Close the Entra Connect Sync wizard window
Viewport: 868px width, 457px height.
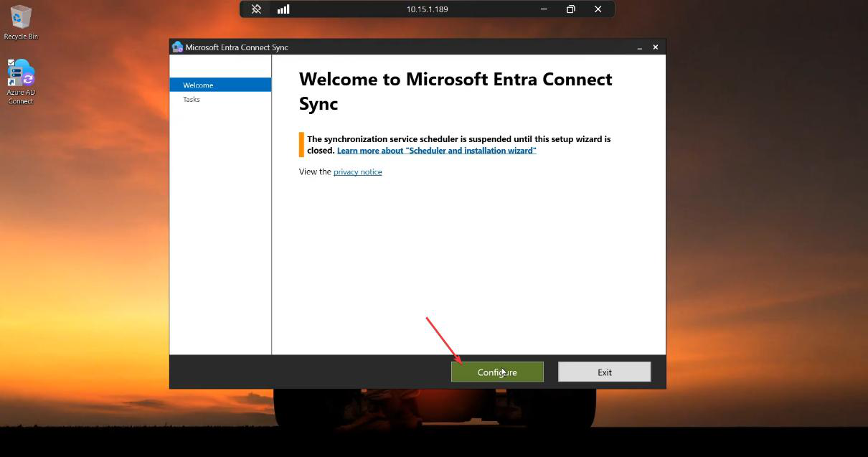tap(655, 47)
